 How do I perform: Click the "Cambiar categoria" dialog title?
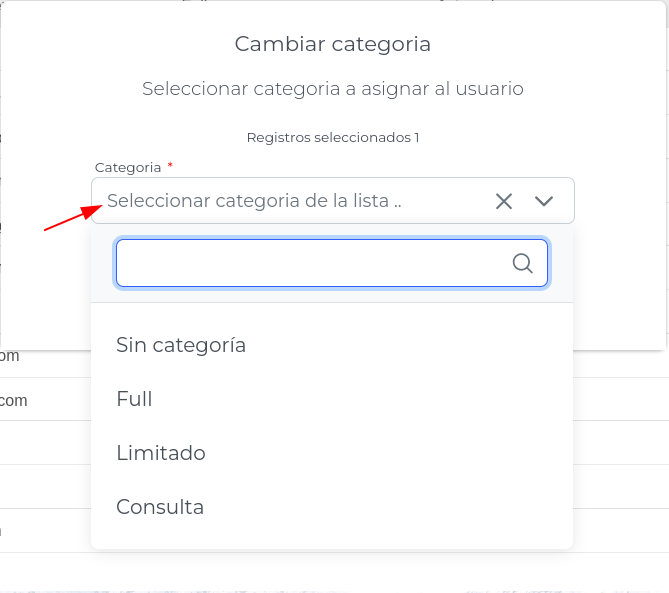pyautogui.click(x=333, y=44)
